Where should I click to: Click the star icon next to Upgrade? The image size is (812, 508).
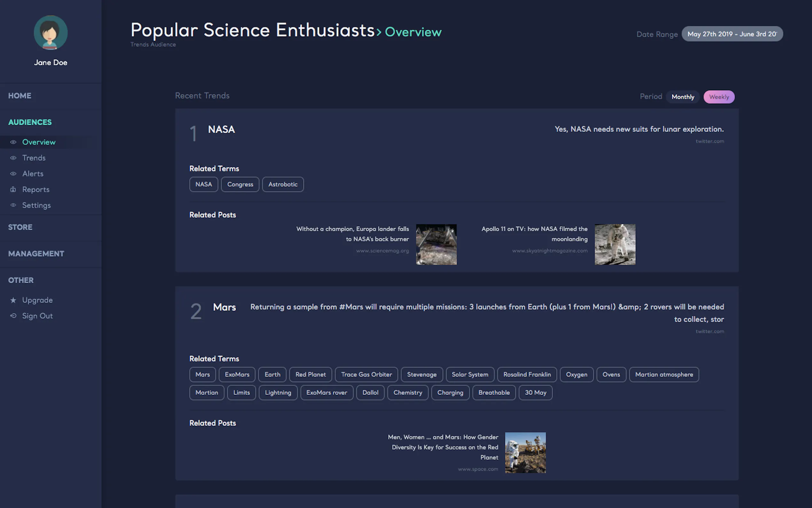[13, 300]
